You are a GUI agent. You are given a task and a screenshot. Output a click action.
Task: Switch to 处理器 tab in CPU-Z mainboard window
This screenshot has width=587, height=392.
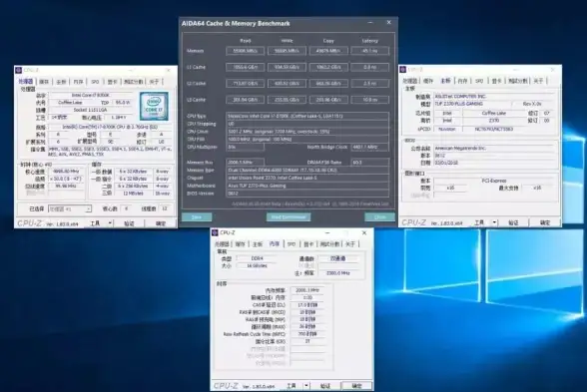[x=410, y=81]
